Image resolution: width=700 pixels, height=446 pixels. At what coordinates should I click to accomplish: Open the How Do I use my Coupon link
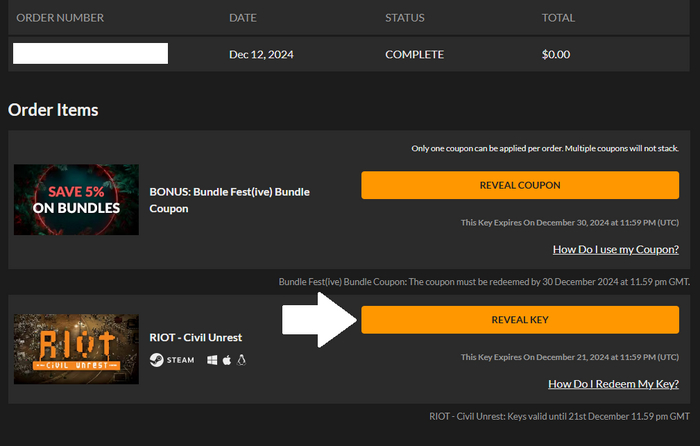click(616, 250)
